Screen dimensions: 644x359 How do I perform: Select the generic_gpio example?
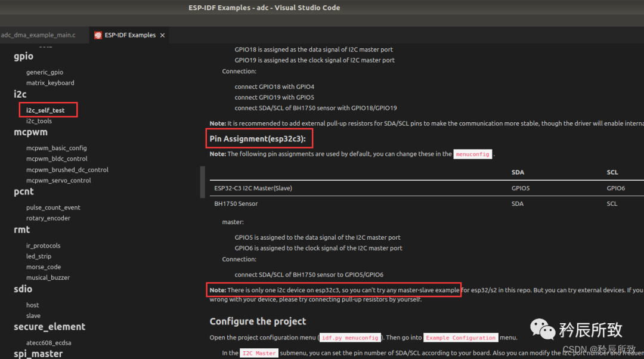[x=44, y=72]
